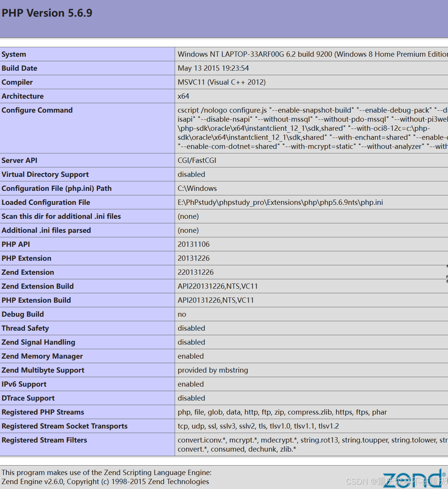448x489 pixels.
Task: Select the PHP API value '20131106'
Action: coord(194,244)
